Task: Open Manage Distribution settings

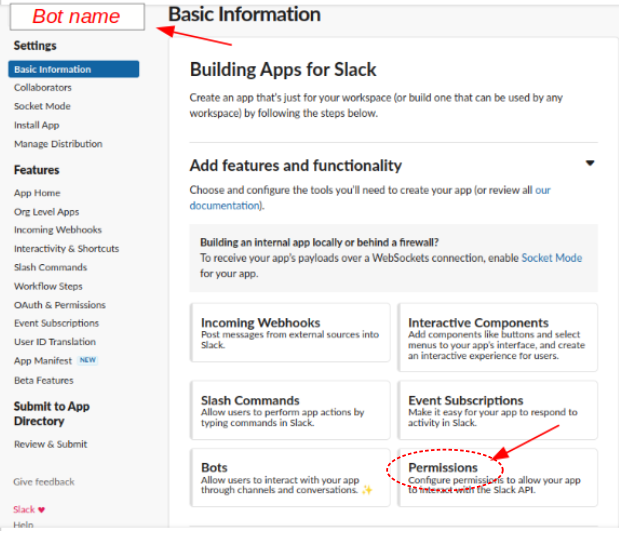Action: click(x=58, y=144)
